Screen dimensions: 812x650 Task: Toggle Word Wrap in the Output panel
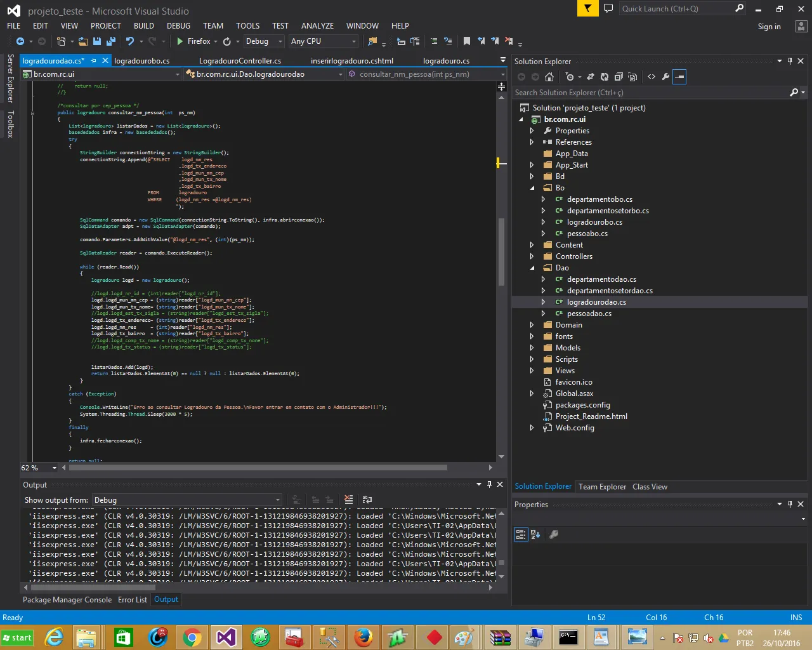(x=367, y=500)
